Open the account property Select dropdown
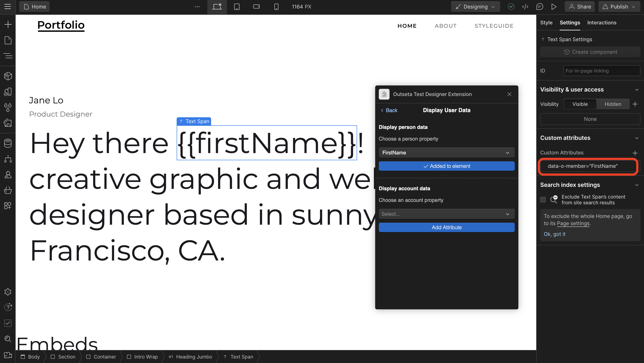Viewport: 644px width, 363px height. coord(446,214)
